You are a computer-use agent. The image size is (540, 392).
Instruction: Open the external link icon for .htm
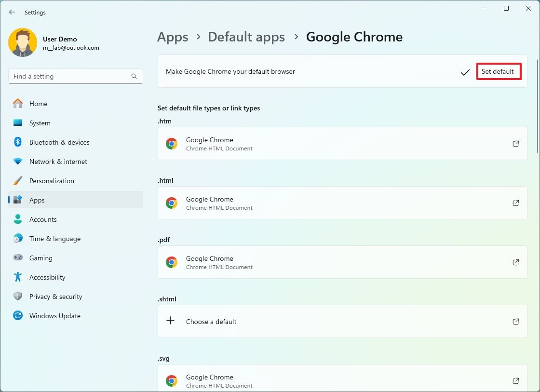[x=515, y=143]
